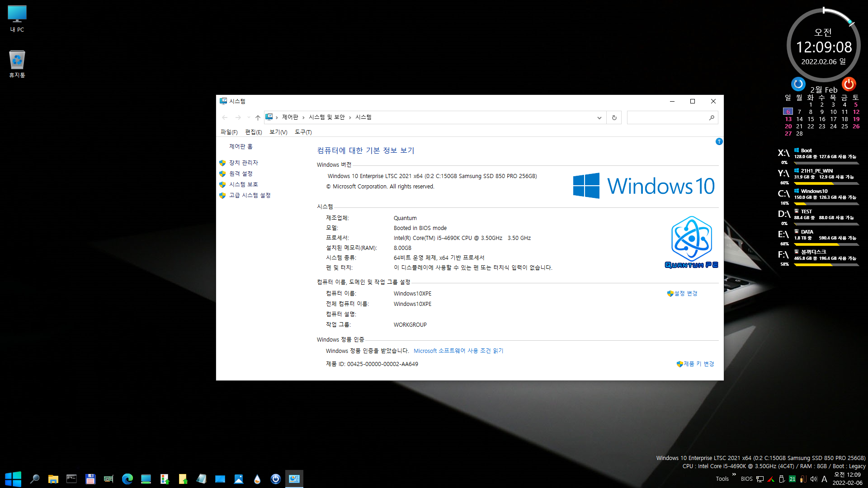Select the 휴지통 recycle bin icon
This screenshot has width=868, height=488.
17,64
